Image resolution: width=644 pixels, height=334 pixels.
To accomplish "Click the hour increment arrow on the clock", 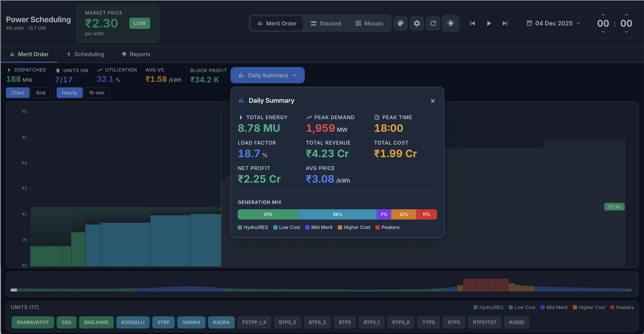I will [x=603, y=15].
